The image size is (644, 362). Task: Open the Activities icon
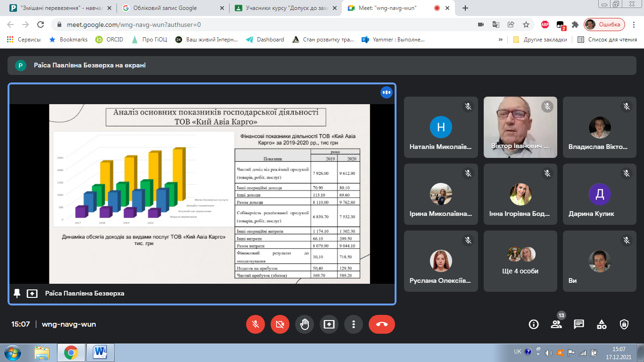click(x=602, y=324)
